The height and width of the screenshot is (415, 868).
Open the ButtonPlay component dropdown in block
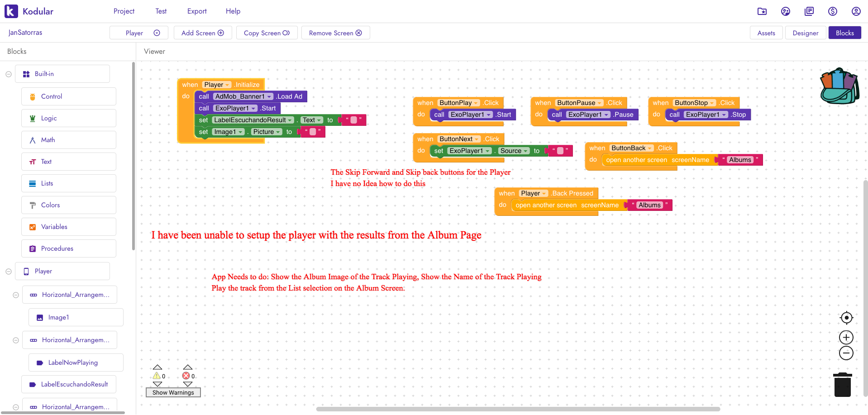476,103
